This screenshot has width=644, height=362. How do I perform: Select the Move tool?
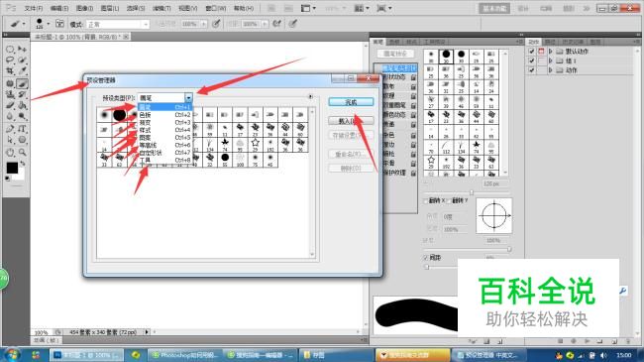[x=22, y=49]
